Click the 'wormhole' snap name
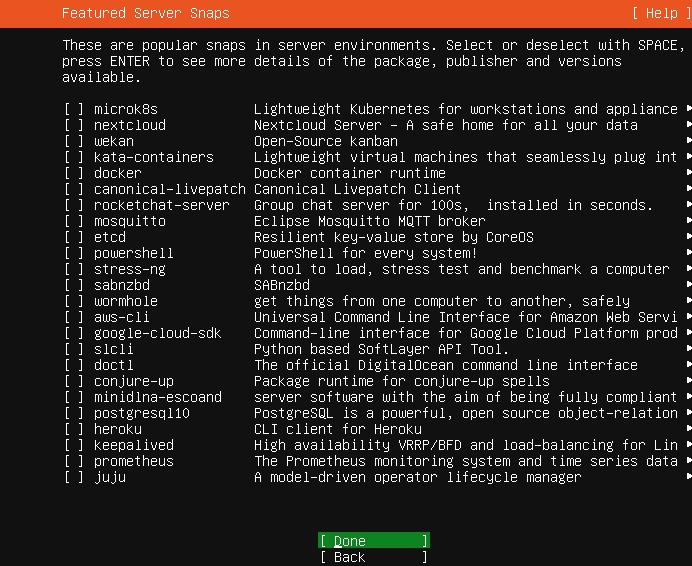This screenshot has height=566, width=692. [x=126, y=301]
